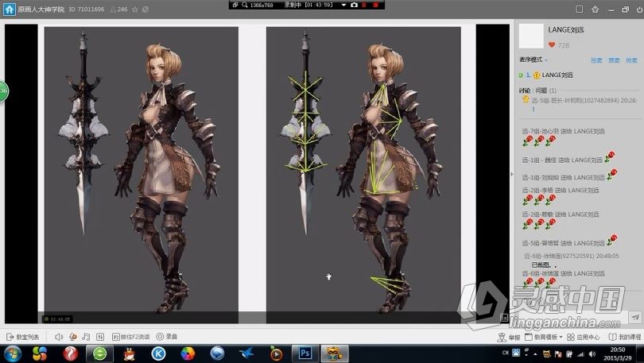Click the middle blue link right of 麦序模式
The width and height of the screenshot is (644, 363).
(x=614, y=60)
